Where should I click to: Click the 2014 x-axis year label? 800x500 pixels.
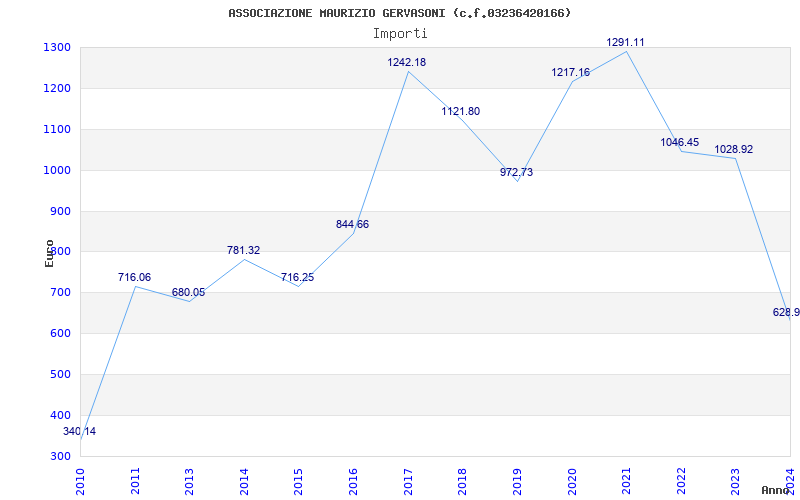(x=244, y=482)
